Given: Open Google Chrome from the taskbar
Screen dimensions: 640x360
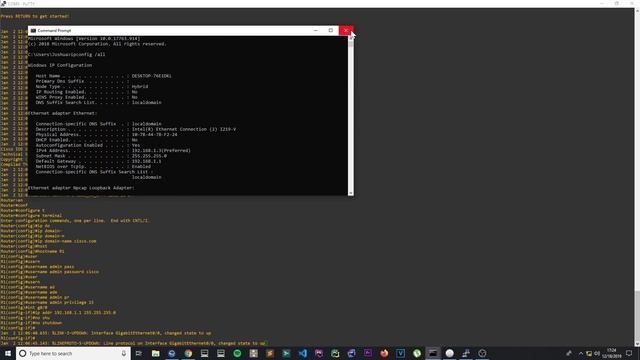Looking at the screenshot, I should (x=188, y=353).
